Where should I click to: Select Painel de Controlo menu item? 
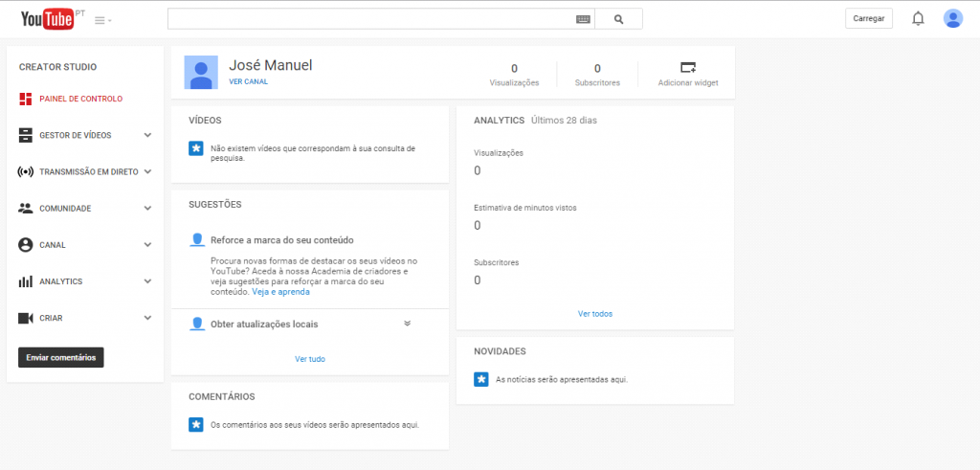pos(80,99)
